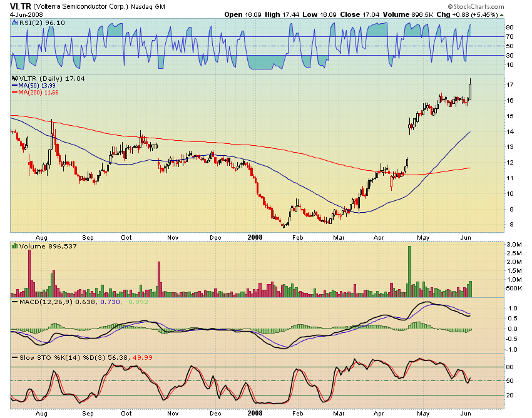This screenshot has width=532, height=418.
Task: Click the 90 level on the RSI axis
Action: click(x=509, y=27)
